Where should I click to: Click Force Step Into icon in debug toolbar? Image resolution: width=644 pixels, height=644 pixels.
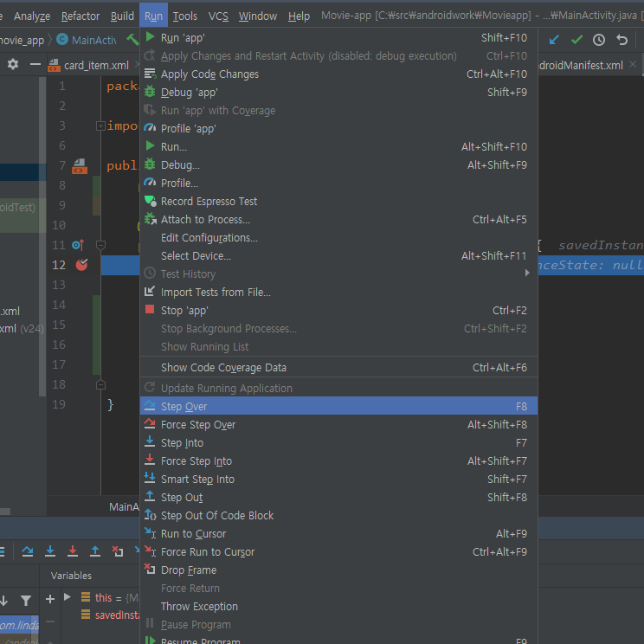(73, 551)
